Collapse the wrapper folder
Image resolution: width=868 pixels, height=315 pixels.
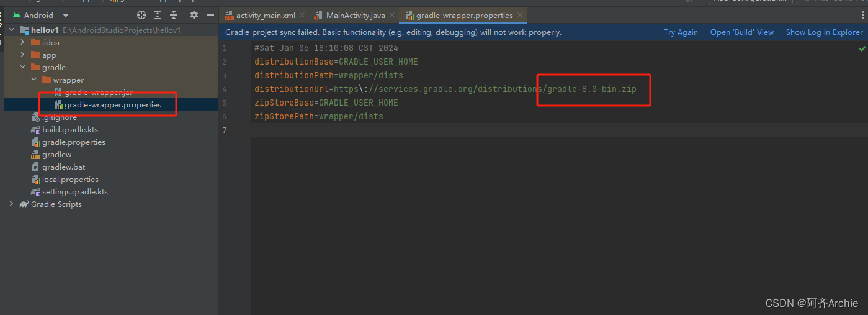34,80
